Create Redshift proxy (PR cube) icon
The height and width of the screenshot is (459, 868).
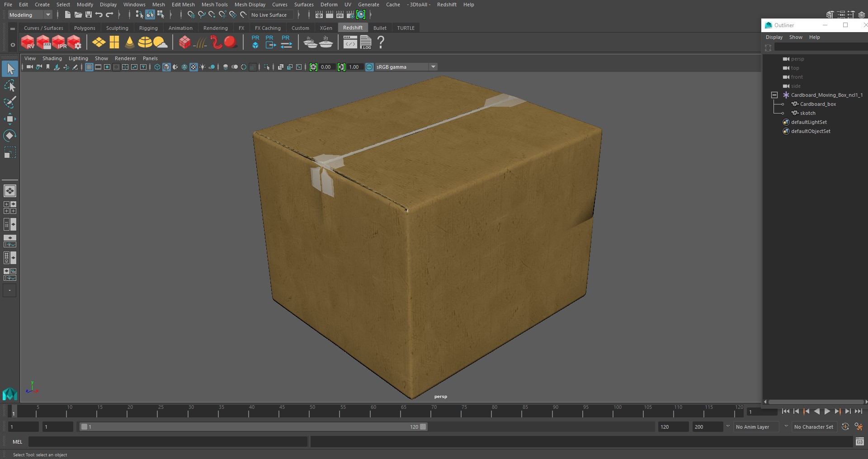tap(255, 42)
